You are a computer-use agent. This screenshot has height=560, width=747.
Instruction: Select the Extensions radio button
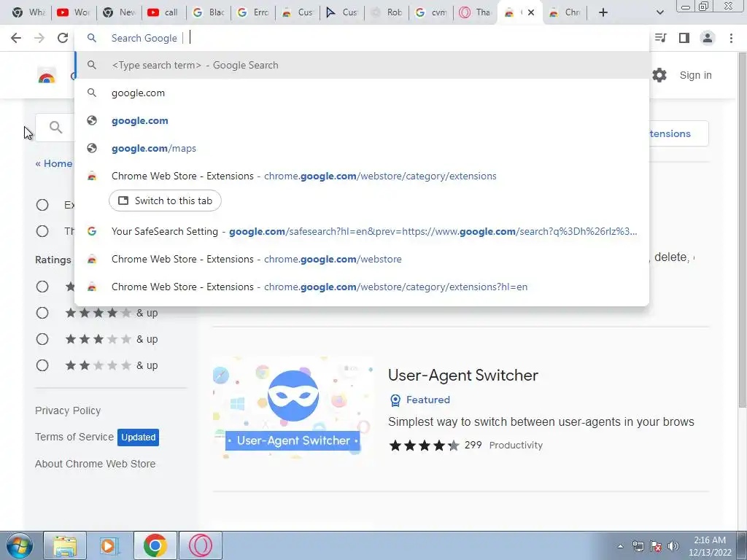[42, 205]
